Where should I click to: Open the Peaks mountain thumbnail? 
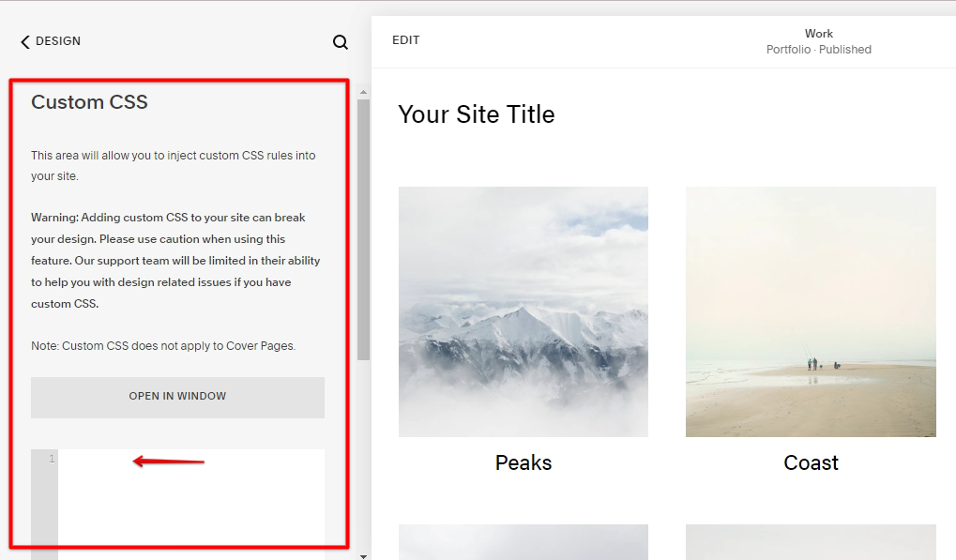click(524, 311)
